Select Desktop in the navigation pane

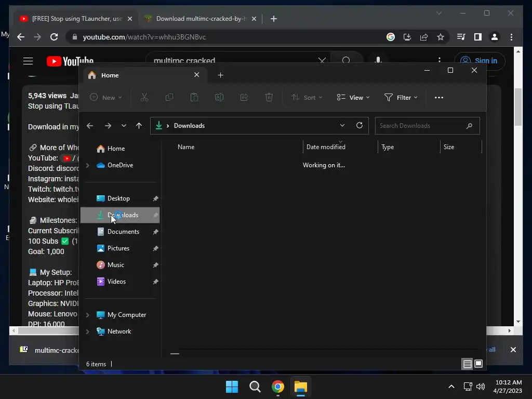[x=120, y=198]
